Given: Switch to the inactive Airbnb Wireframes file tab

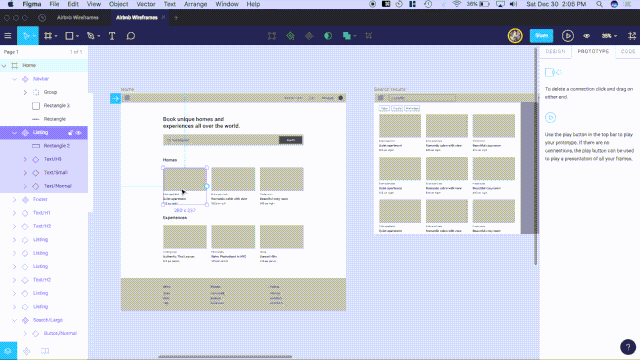Looking at the screenshot, I should click(x=78, y=18).
